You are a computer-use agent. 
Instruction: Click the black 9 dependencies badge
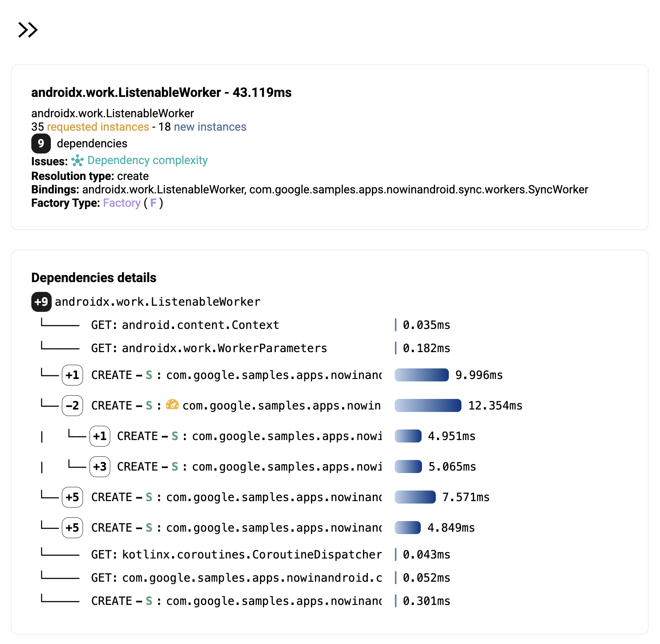coord(41,143)
